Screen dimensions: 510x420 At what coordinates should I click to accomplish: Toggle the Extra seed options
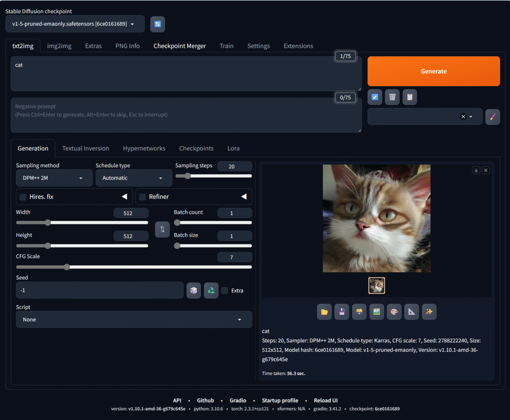tap(224, 290)
